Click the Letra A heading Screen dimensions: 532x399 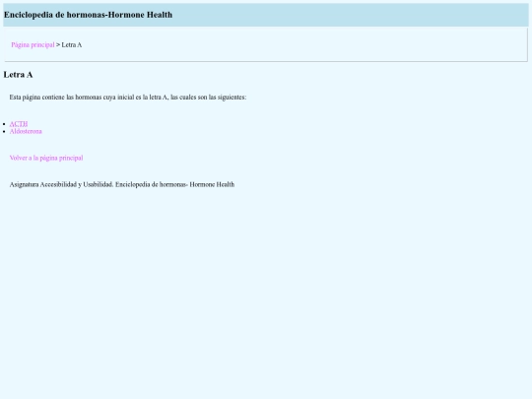(x=18, y=75)
